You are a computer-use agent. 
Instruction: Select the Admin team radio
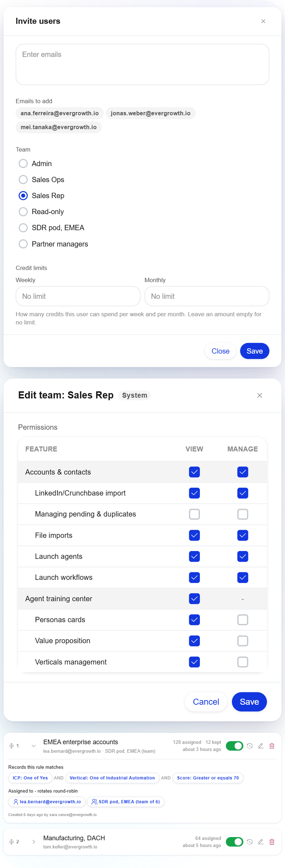[x=23, y=164]
